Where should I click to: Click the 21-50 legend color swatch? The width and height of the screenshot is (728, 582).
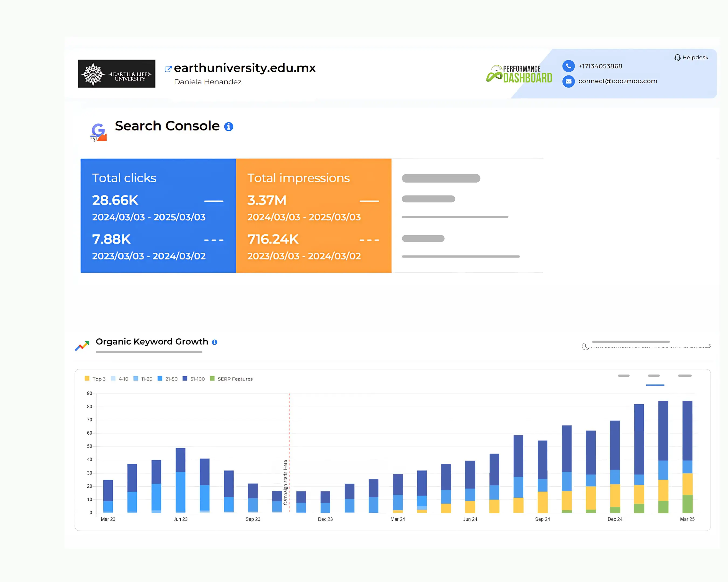point(160,379)
